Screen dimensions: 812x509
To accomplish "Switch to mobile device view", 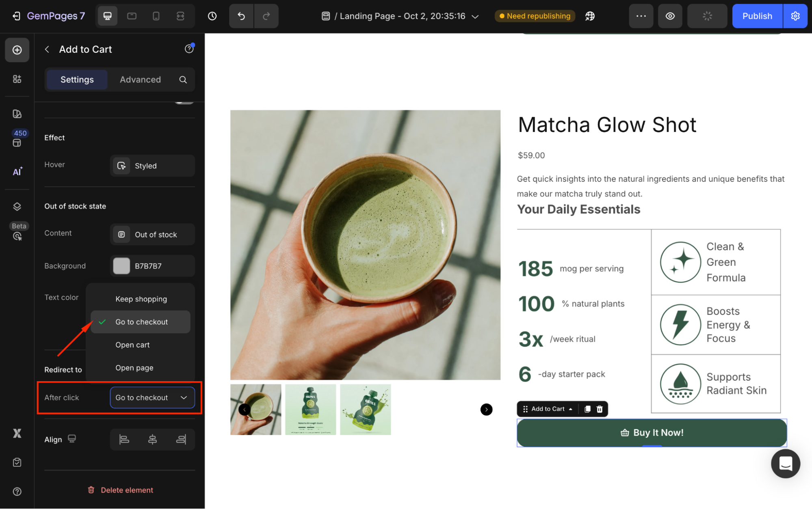I will (156, 16).
